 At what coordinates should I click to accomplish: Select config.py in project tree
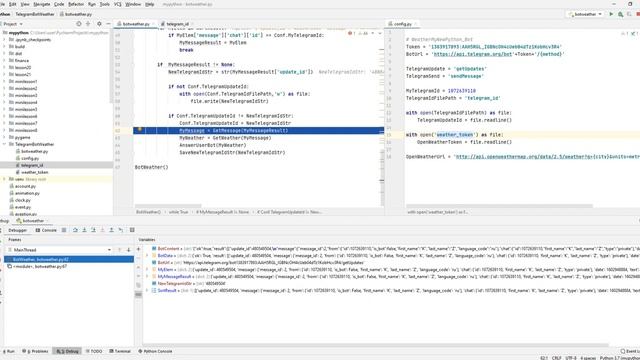30,158
